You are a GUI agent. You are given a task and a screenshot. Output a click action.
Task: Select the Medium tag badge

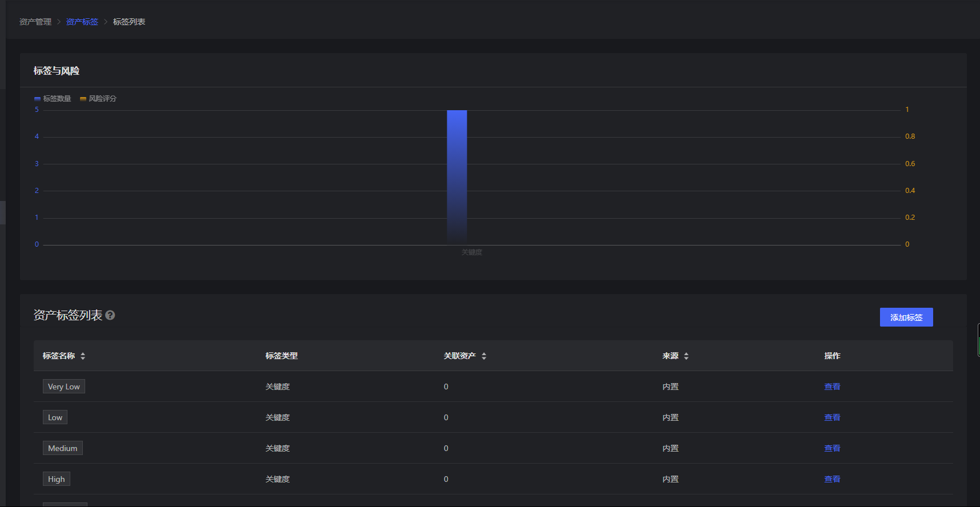pyautogui.click(x=63, y=448)
